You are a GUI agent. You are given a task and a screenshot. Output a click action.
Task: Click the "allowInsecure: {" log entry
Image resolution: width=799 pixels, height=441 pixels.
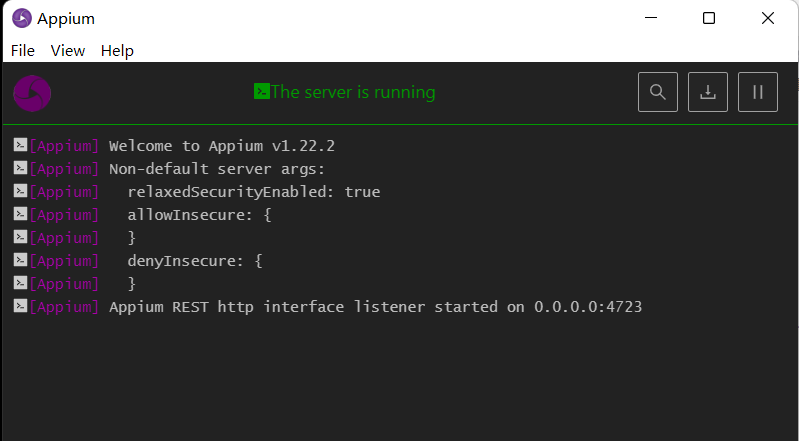coord(199,215)
